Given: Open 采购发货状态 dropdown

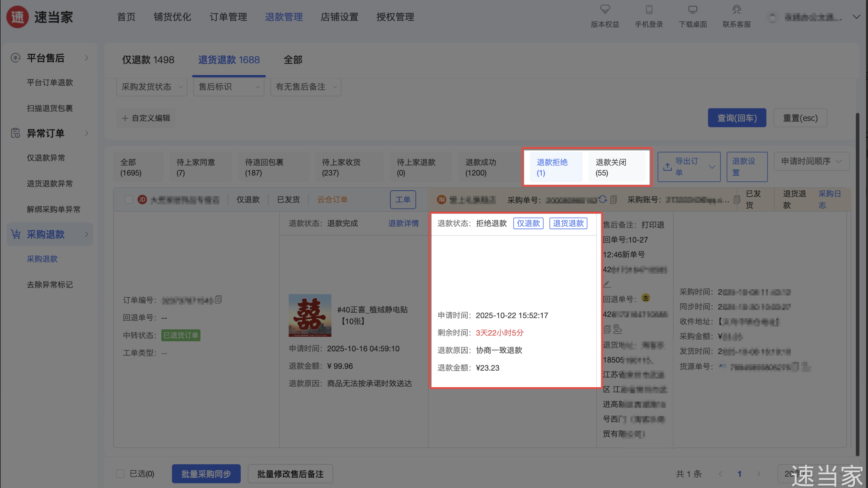Looking at the screenshot, I should (151, 87).
